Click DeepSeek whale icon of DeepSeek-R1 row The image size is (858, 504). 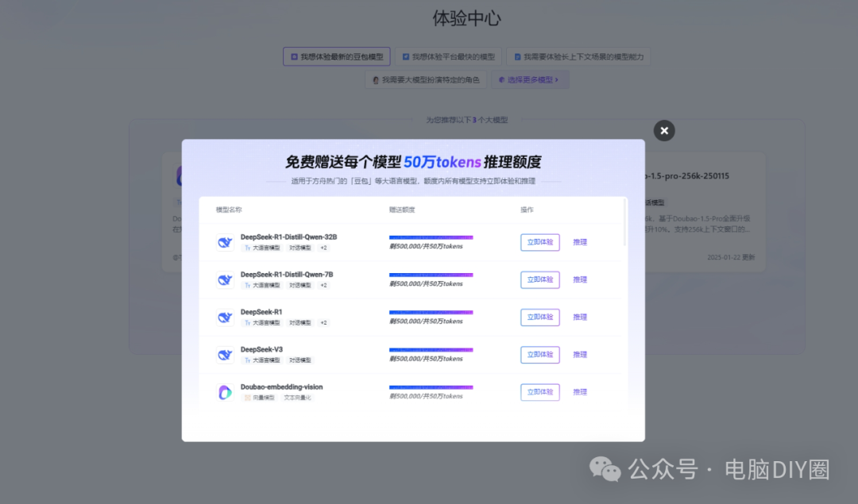225,317
